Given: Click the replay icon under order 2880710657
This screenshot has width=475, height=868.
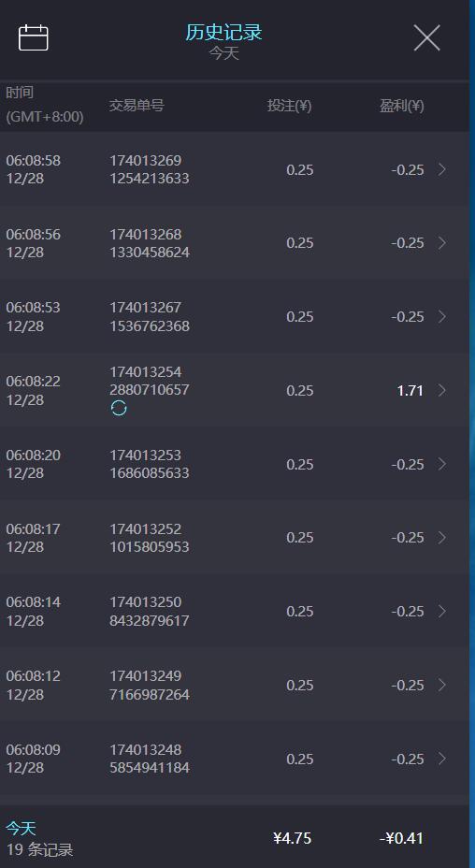Looking at the screenshot, I should click(x=119, y=409).
